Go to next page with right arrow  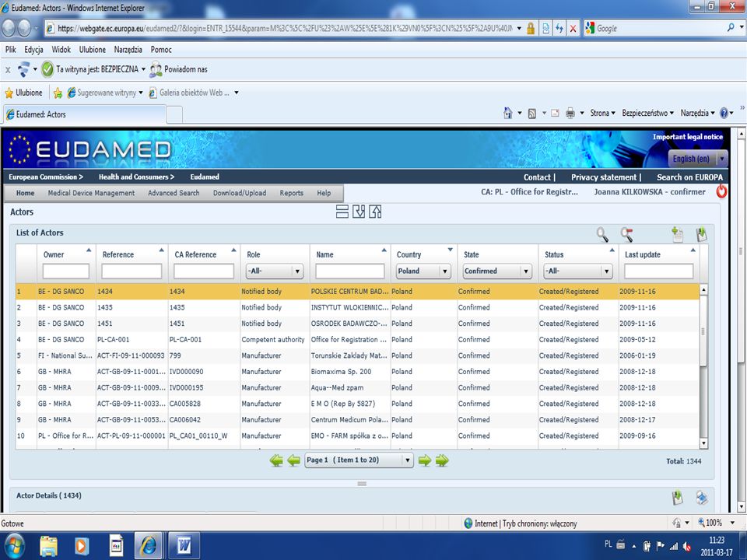(425, 460)
